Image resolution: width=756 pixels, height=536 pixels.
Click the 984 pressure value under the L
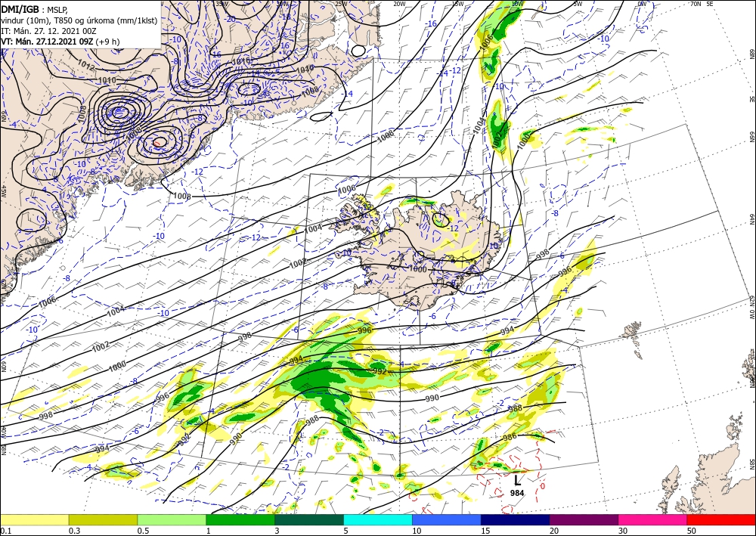click(x=517, y=493)
